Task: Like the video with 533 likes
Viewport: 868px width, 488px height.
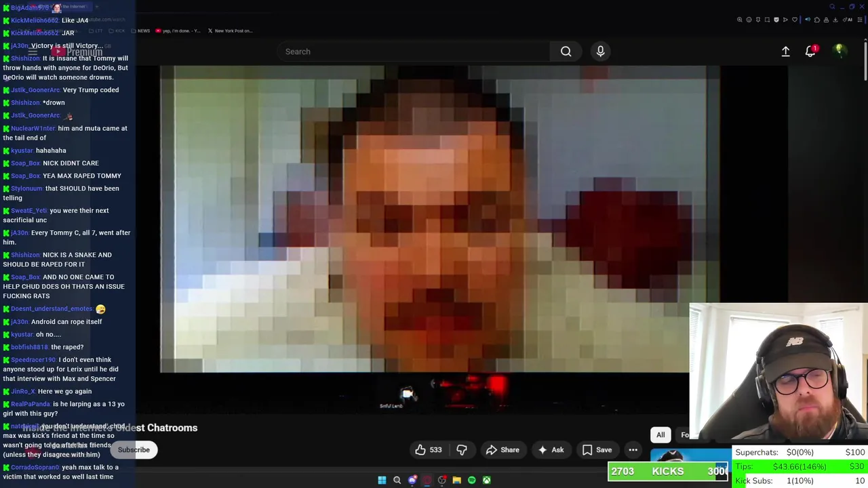Action: coord(429,449)
